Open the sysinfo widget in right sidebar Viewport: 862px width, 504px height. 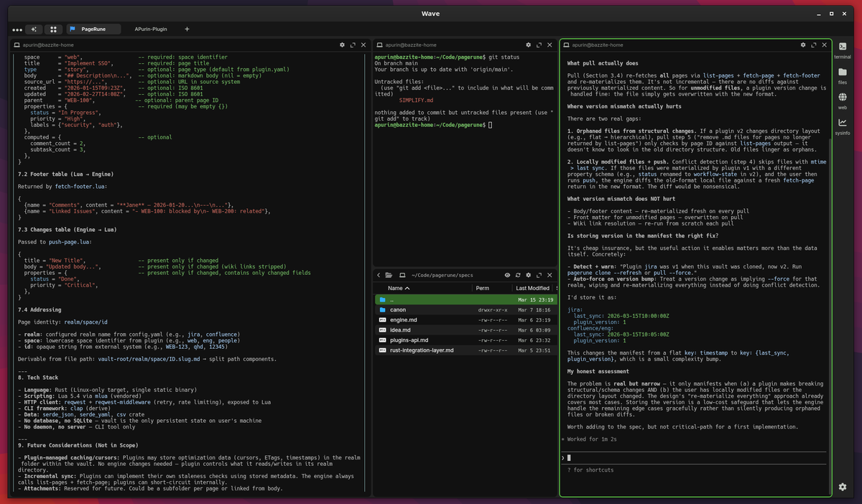[x=843, y=126]
